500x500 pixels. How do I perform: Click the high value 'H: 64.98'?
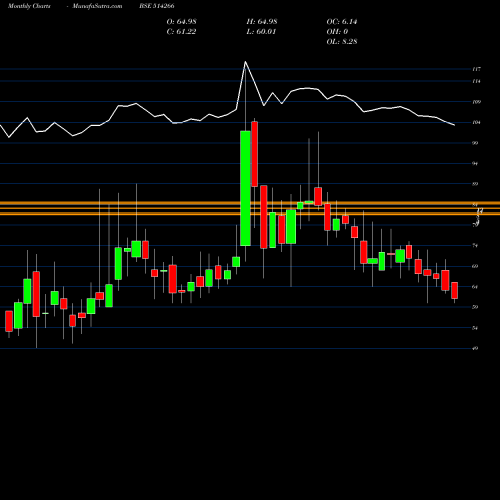[262, 22]
